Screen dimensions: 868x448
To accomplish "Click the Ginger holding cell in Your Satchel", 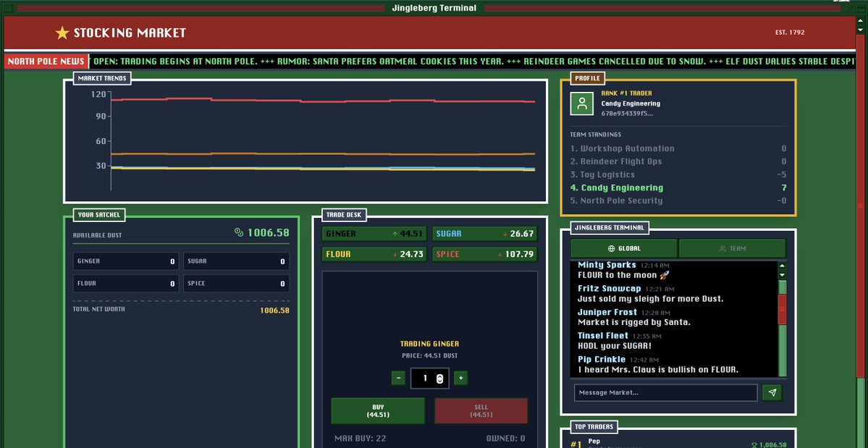I will [x=126, y=261].
